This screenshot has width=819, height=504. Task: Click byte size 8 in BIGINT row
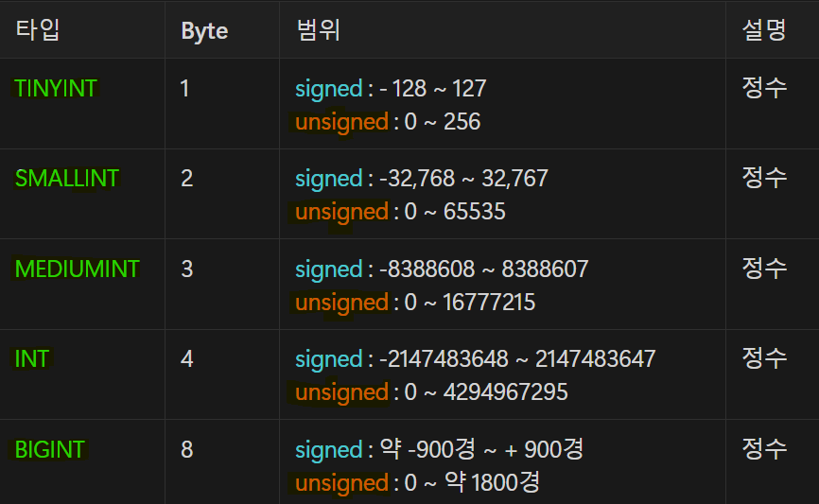pos(187,450)
